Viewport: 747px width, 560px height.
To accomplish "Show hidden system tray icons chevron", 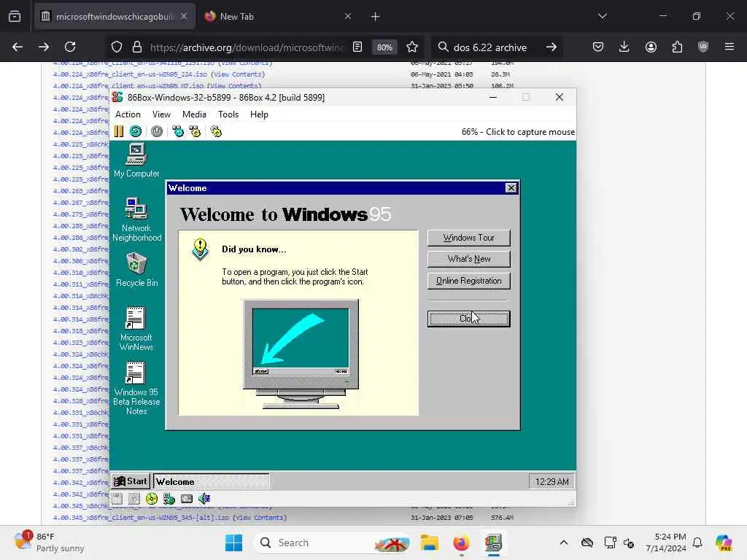I will point(564,542).
